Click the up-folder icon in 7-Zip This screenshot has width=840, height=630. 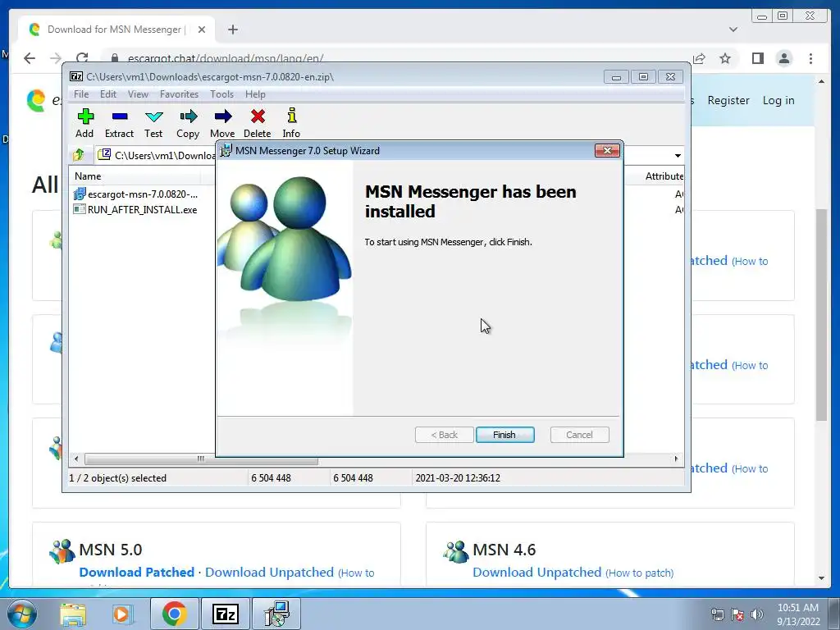click(79, 155)
